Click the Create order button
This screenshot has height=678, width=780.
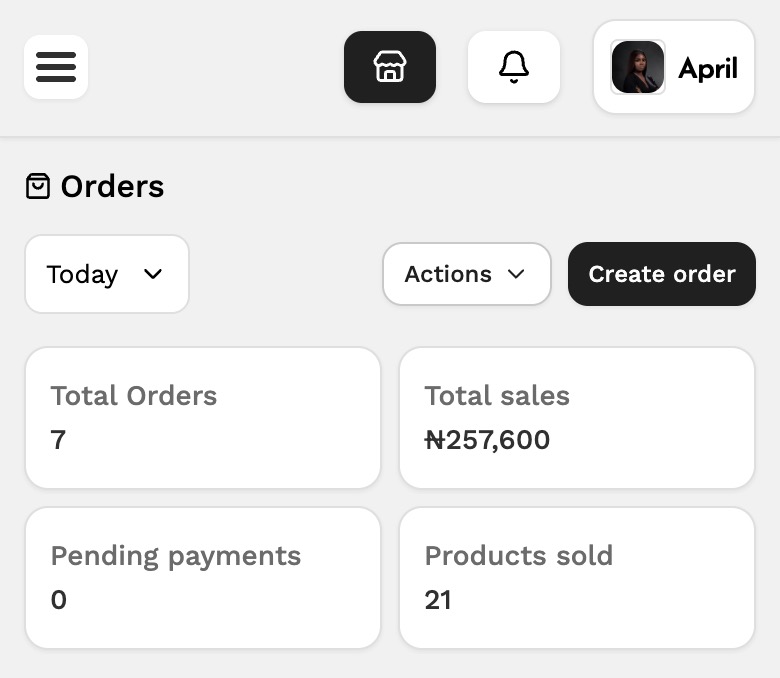click(x=662, y=274)
